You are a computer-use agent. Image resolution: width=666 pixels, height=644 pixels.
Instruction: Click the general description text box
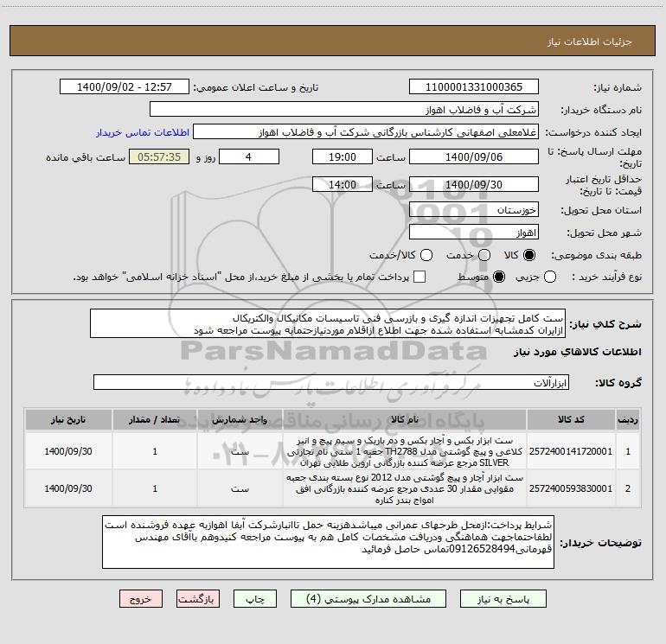[328, 323]
